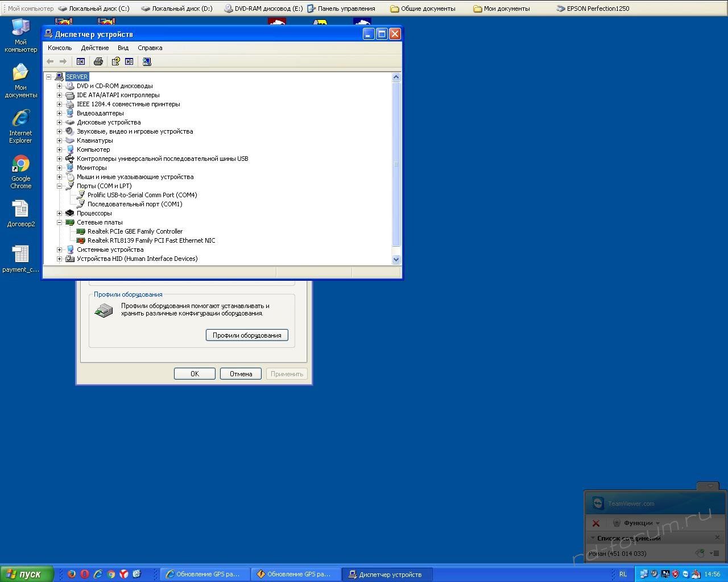Open the Вид menu
Image resolution: width=728 pixels, height=582 pixels.
click(123, 48)
